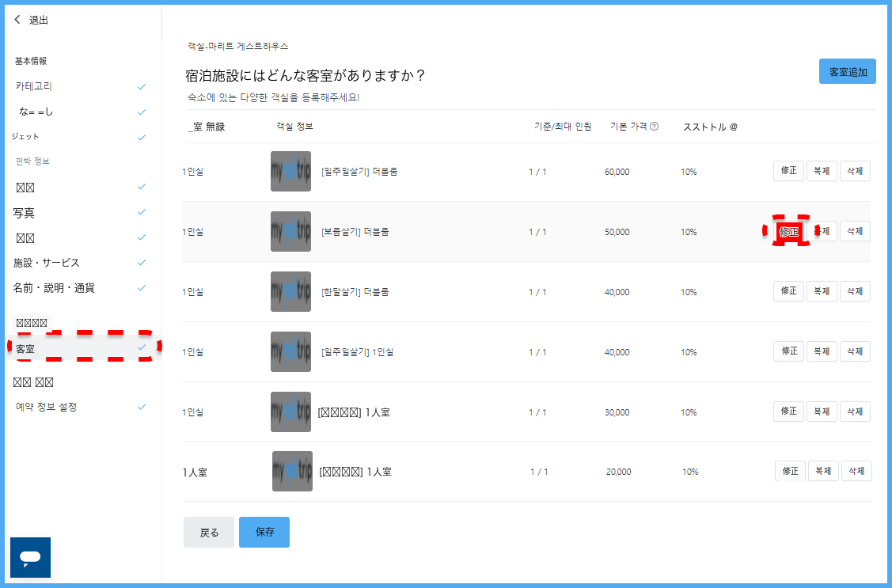Click thumbnail in the 20,000 price row

292,472
